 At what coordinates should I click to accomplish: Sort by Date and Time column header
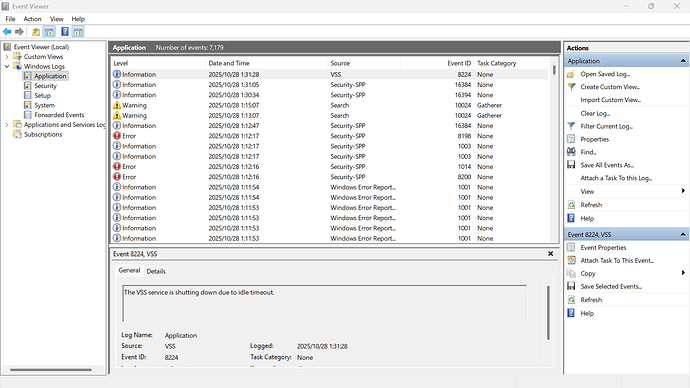pos(266,63)
